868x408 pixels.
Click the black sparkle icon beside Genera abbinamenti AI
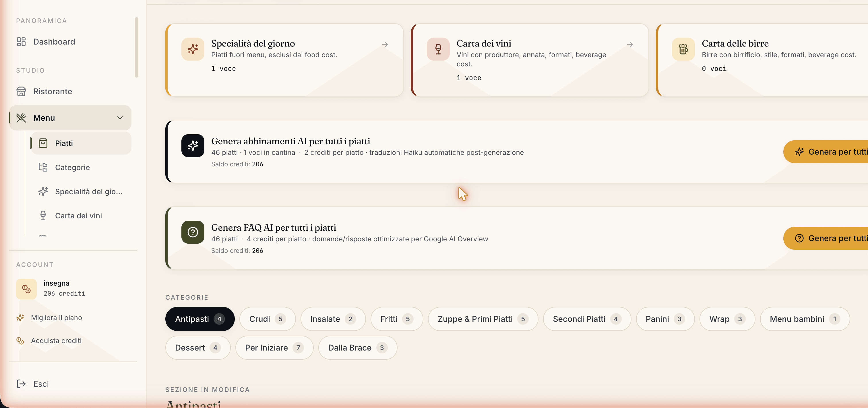pos(193,146)
